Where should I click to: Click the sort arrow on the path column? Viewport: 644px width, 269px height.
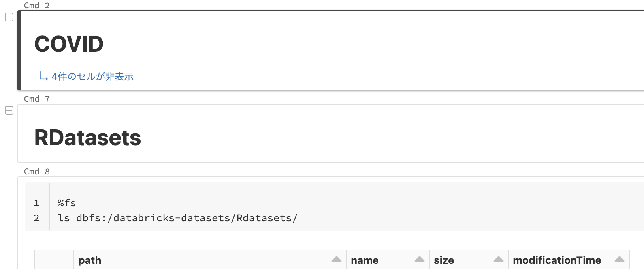(x=336, y=260)
